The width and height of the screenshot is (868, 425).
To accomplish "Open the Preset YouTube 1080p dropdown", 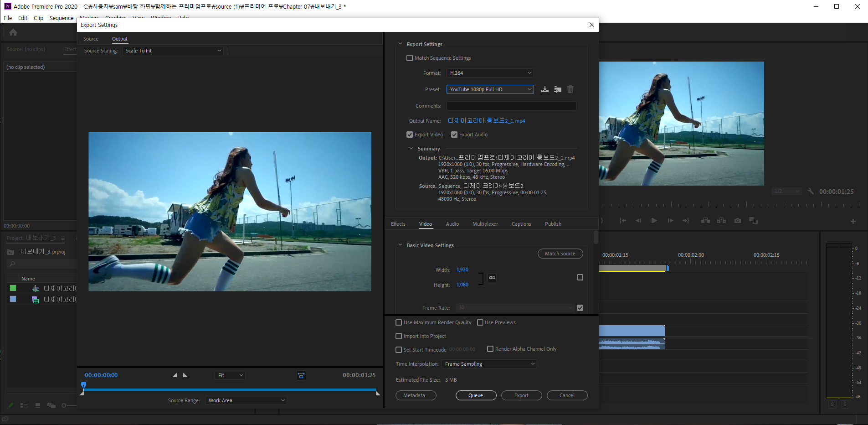I will (490, 89).
